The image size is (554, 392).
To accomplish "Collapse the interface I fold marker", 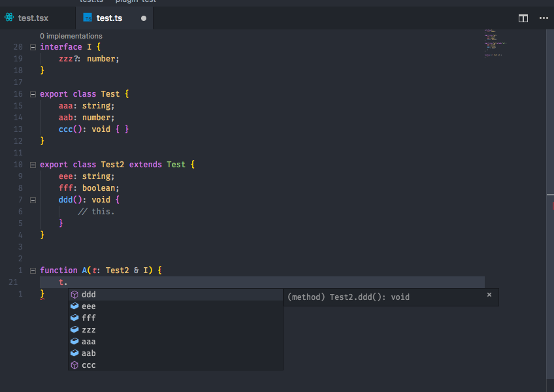I will click(33, 47).
